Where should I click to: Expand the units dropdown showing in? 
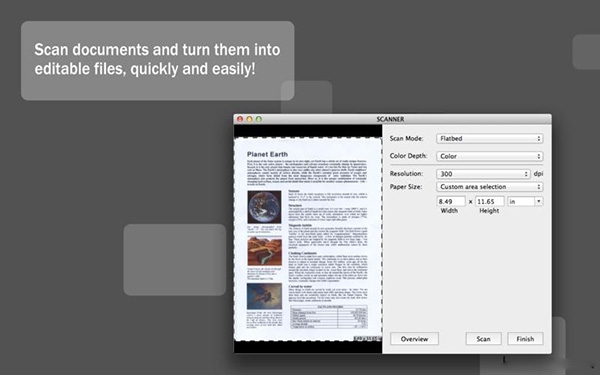(525, 201)
